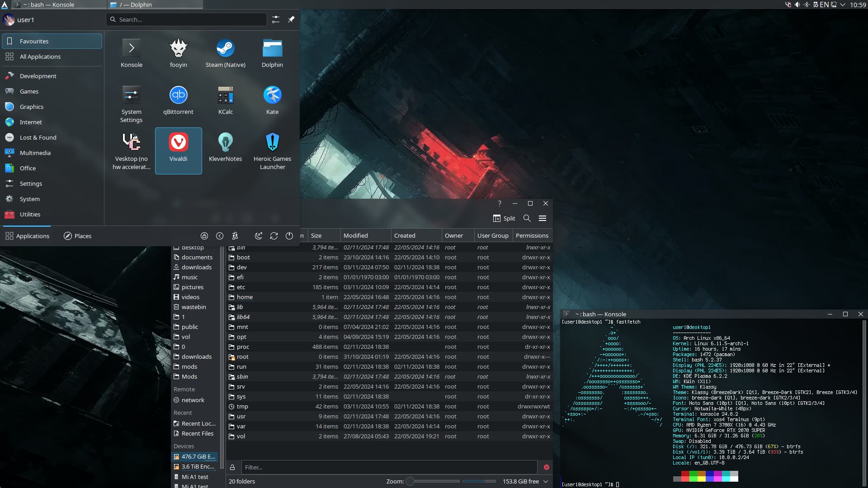Screen dimensions: 868x488
Task: Sort Dolphin list by Modified column
Action: point(366,235)
